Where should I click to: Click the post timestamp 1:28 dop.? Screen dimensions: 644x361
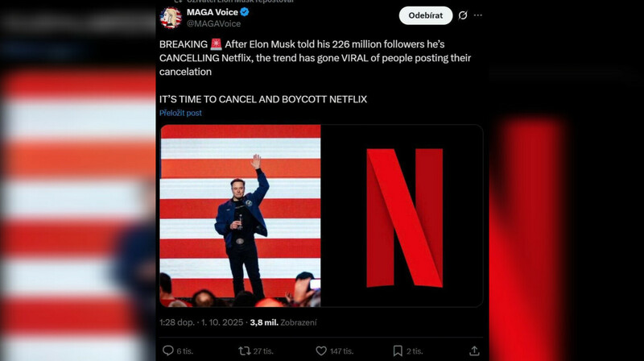(x=180, y=322)
